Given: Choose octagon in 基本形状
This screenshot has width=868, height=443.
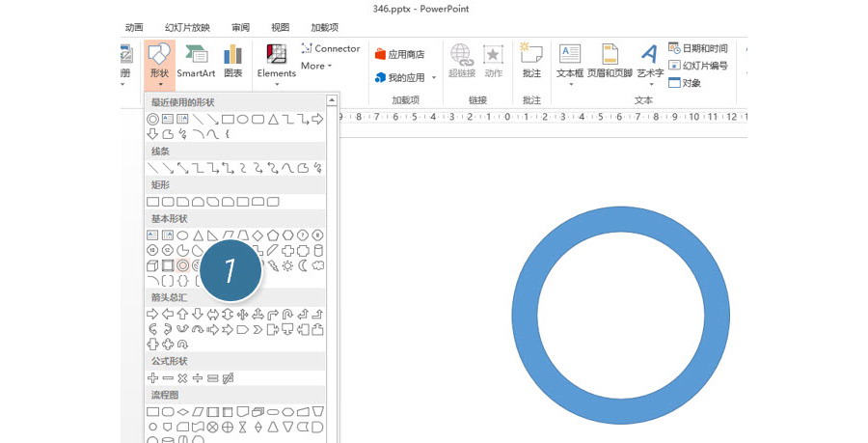Looking at the screenshot, I should 317,235.
